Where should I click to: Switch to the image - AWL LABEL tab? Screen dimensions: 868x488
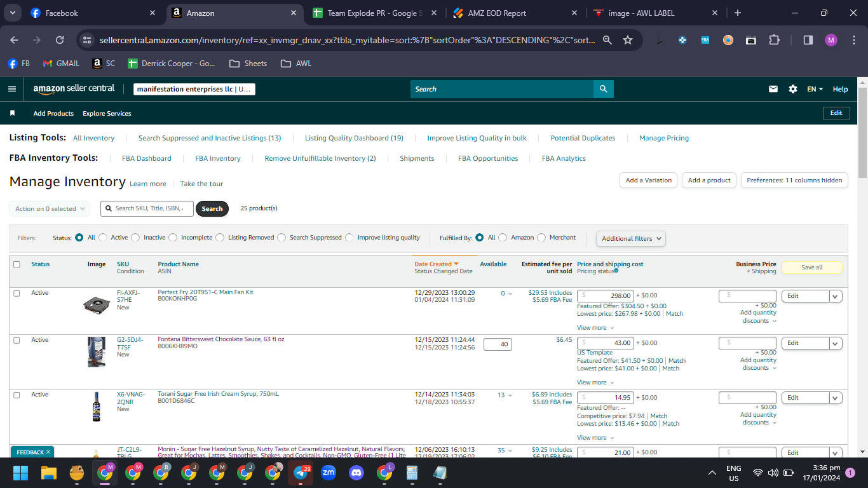pyautogui.click(x=656, y=13)
